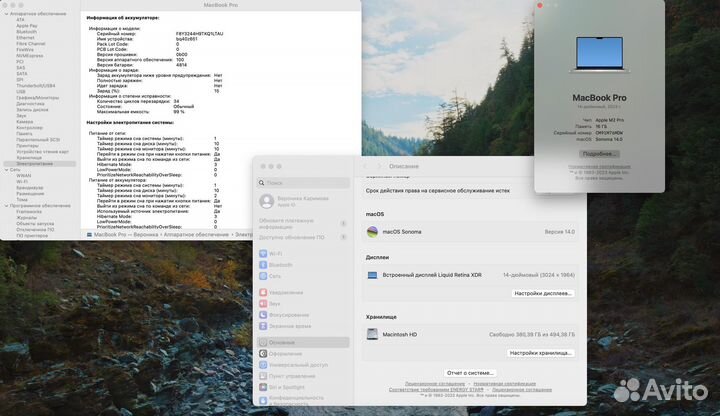Collapse Аппаратное обеспечение tree section
This screenshot has height=416, width=720.
[x=6, y=14]
